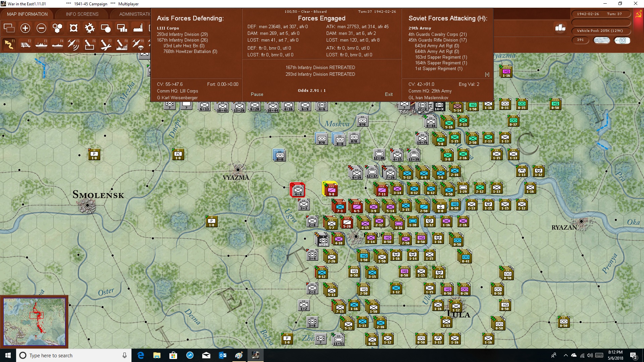The height and width of the screenshot is (362, 644).
Task: Toggle the hex grid display icon
Action: [57, 28]
